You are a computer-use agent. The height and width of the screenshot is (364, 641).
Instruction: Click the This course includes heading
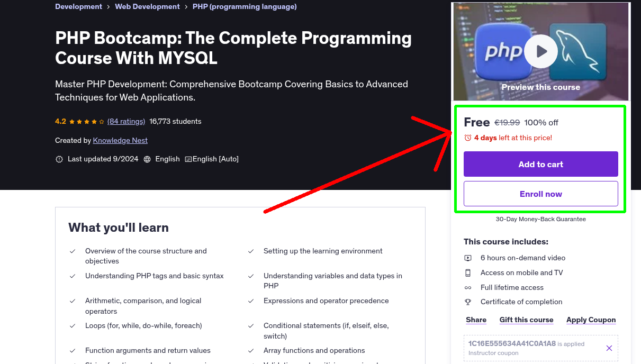click(x=506, y=242)
